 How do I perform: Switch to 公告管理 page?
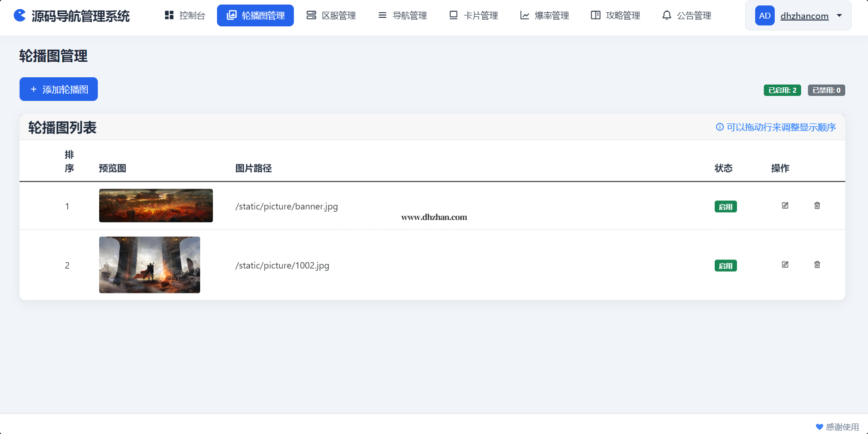686,15
